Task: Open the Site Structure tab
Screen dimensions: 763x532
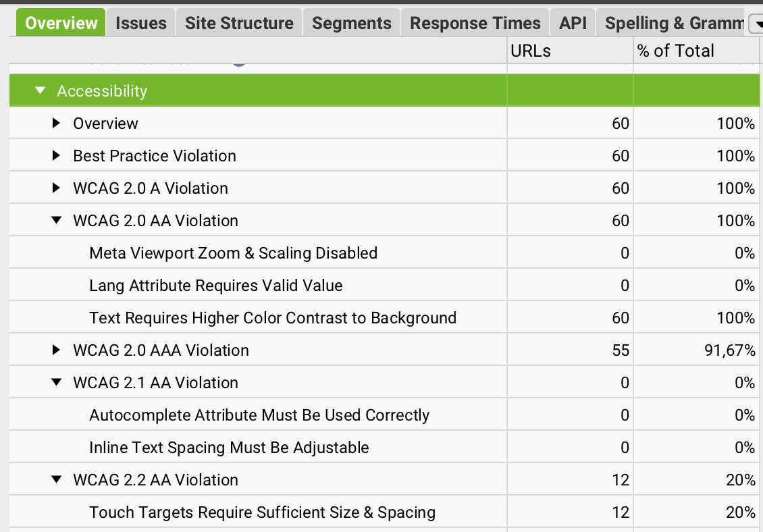Action: click(239, 24)
